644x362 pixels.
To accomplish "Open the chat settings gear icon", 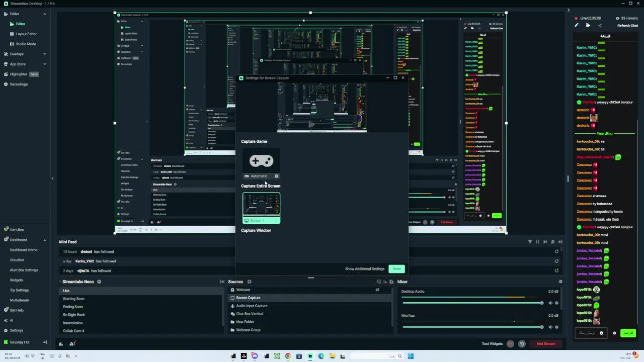I will (614, 333).
